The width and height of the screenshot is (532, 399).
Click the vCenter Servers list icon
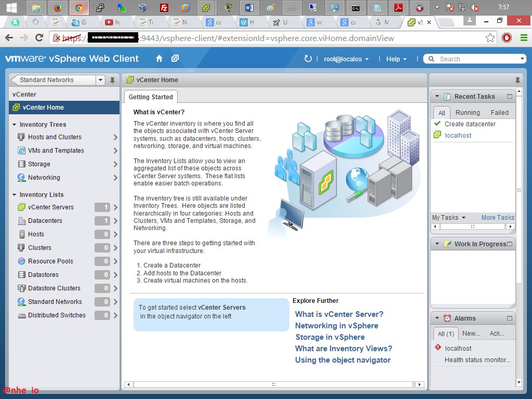pos(21,207)
